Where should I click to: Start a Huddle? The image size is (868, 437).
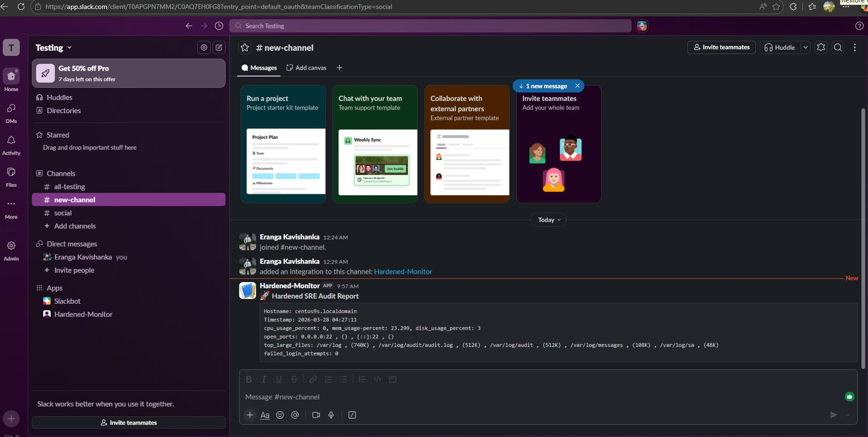click(x=780, y=47)
